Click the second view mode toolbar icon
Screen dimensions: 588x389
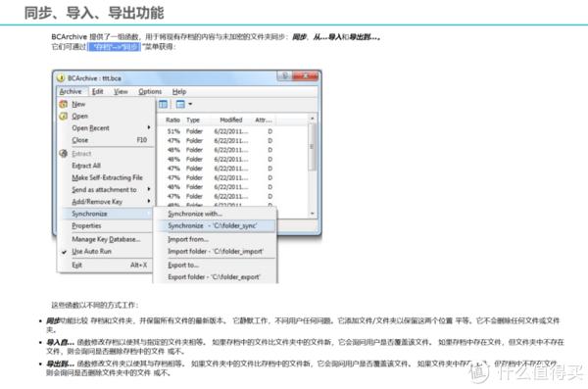(x=180, y=104)
